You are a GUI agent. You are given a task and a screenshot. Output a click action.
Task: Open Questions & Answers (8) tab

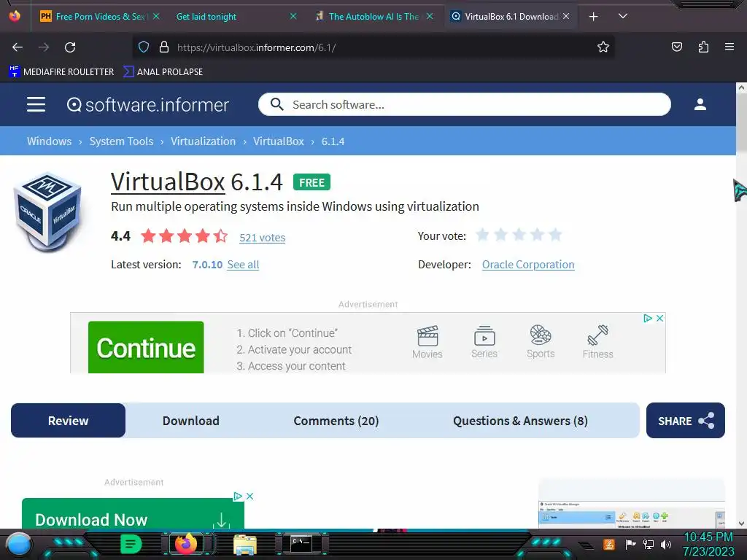point(520,421)
